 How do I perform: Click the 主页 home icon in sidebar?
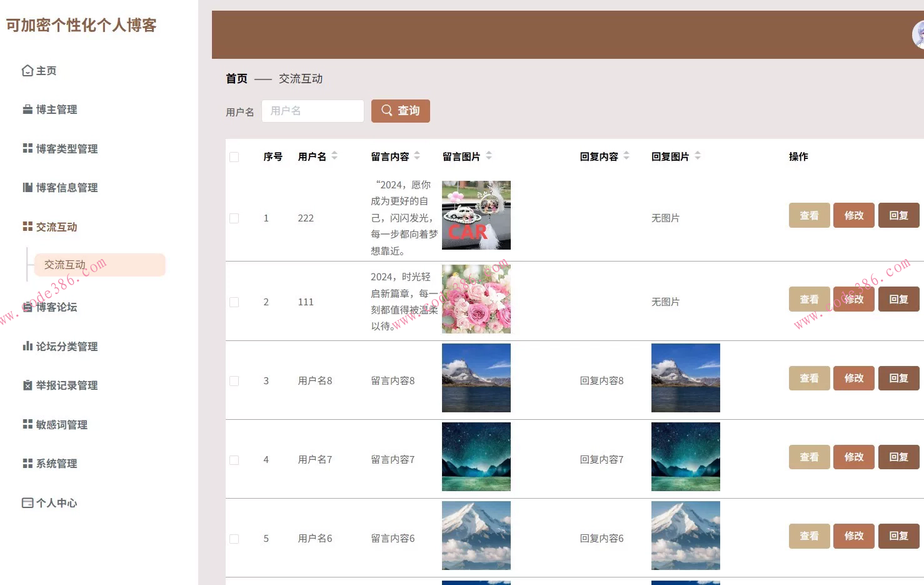pos(26,70)
